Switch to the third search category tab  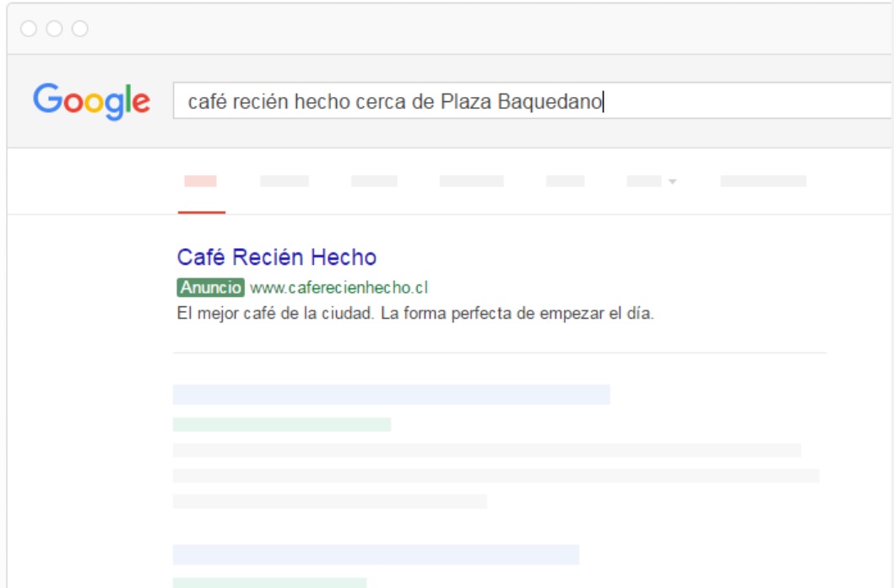tap(374, 181)
